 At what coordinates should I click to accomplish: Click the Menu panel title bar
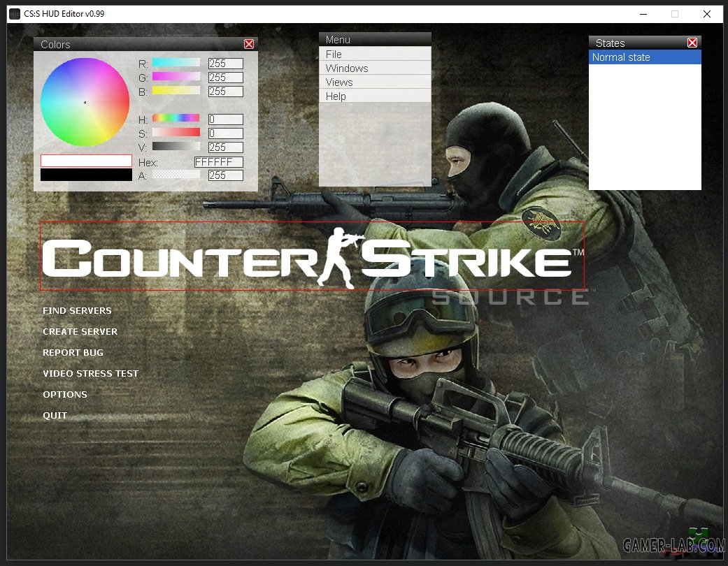point(375,39)
